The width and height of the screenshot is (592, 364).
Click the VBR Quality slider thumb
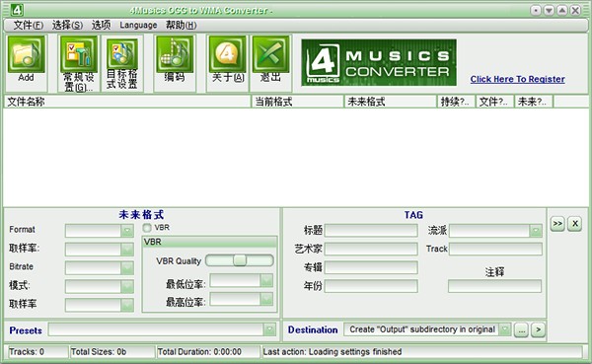pos(240,260)
